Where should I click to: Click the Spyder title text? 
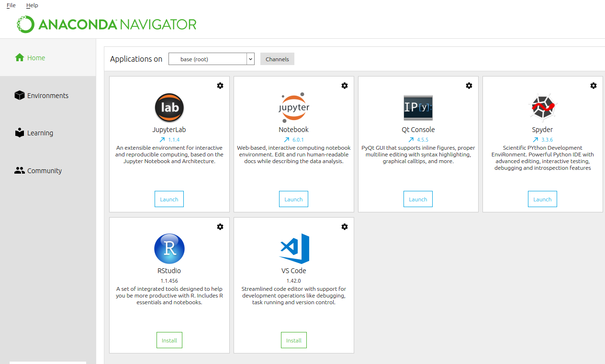tap(543, 130)
